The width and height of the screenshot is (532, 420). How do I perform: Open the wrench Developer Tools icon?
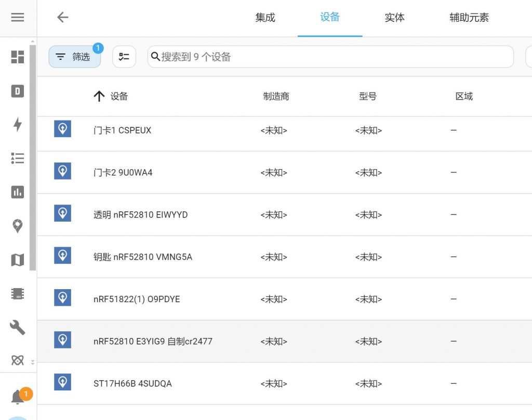(18, 327)
